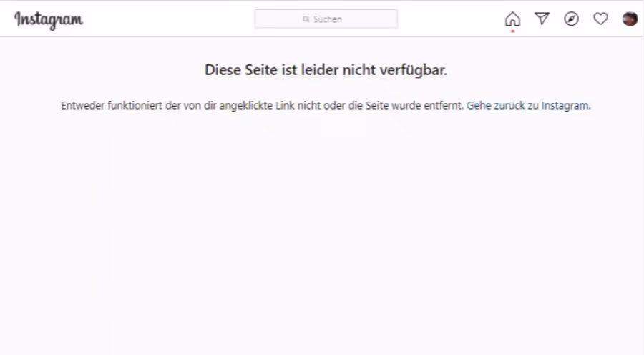Viewport: 644px width, 355px height.
Task: Expand account options from the round profile picture
Action: [x=630, y=19]
